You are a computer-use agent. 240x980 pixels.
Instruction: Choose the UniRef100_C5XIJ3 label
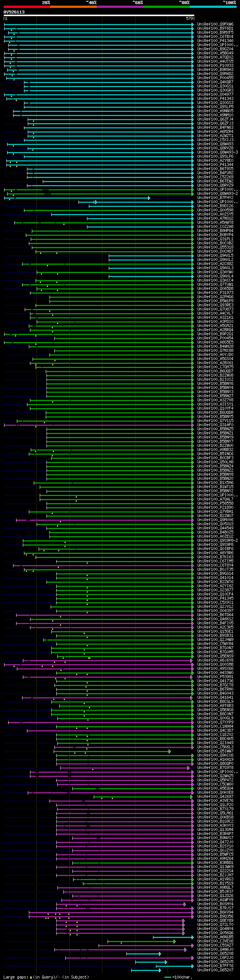[x=215, y=140]
